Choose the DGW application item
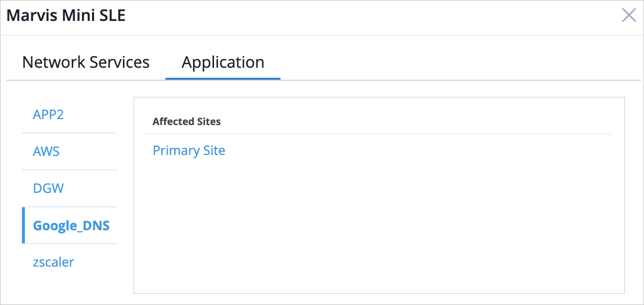The image size is (644, 305). click(48, 188)
